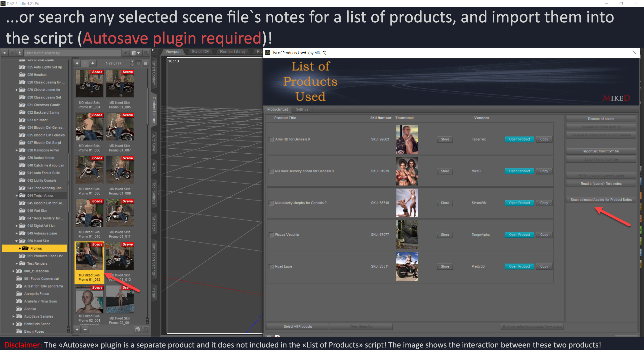
Task: Open Tool Settings side tab
Action: [x=154, y=193]
